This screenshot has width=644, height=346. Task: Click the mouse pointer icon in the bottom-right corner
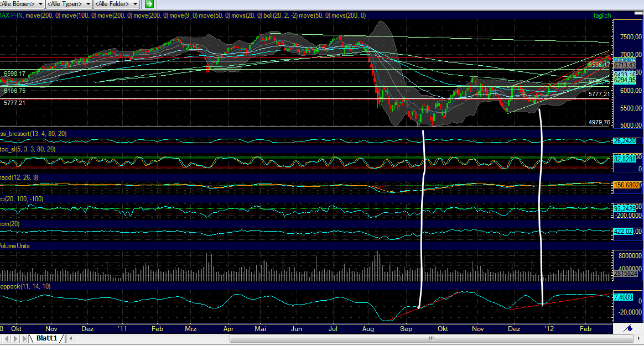tap(628, 328)
